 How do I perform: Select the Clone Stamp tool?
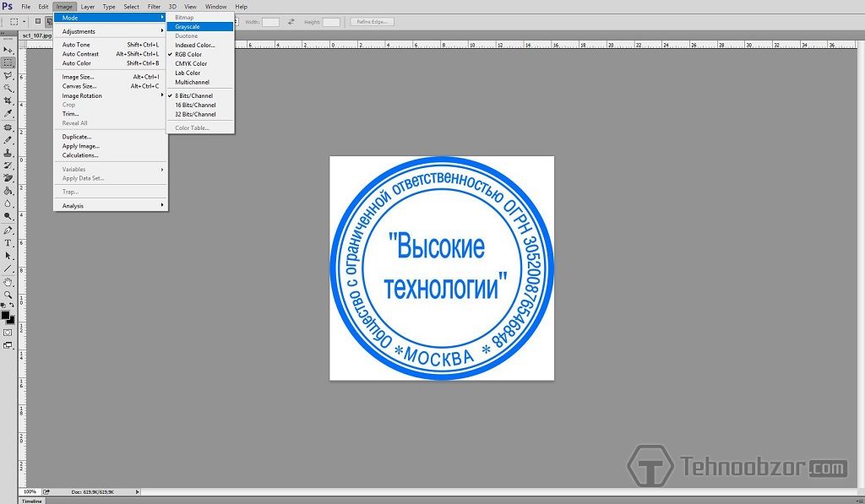8,153
